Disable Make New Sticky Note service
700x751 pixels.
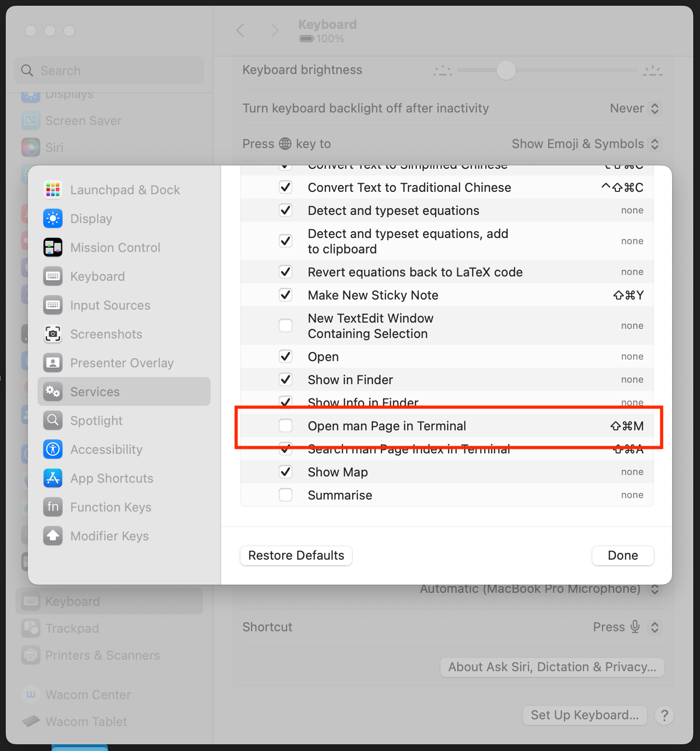pyautogui.click(x=286, y=295)
